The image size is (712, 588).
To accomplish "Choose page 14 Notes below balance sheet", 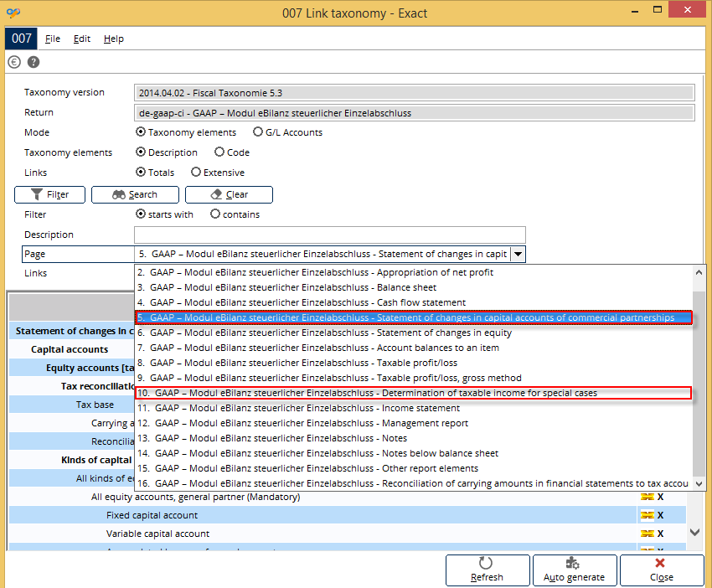I will click(x=414, y=453).
